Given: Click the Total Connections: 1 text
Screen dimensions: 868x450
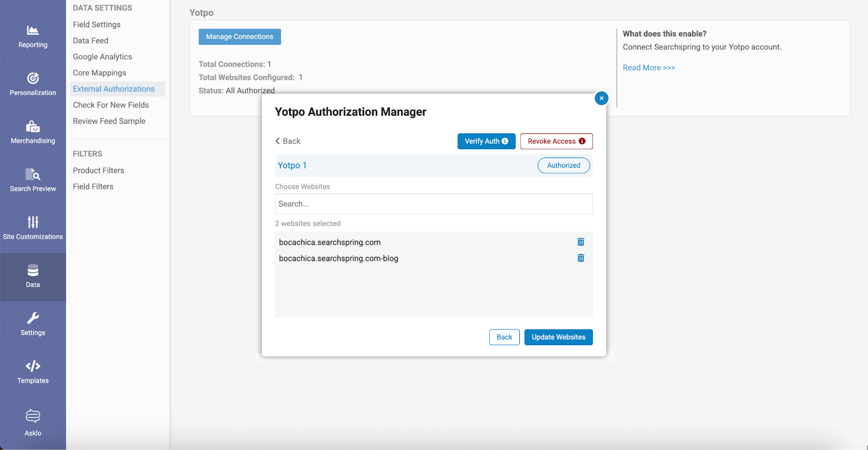Looking at the screenshot, I should click(235, 64).
